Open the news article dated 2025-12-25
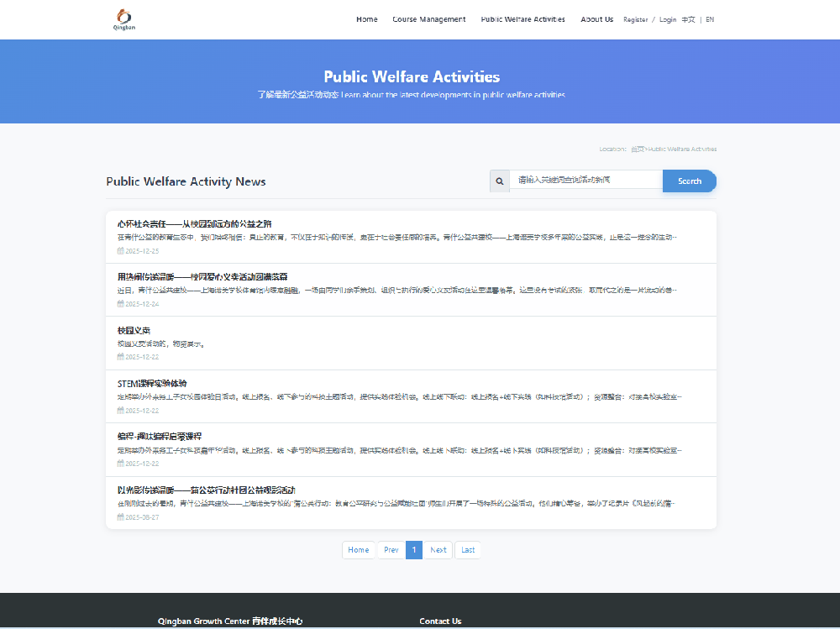 click(x=195, y=224)
